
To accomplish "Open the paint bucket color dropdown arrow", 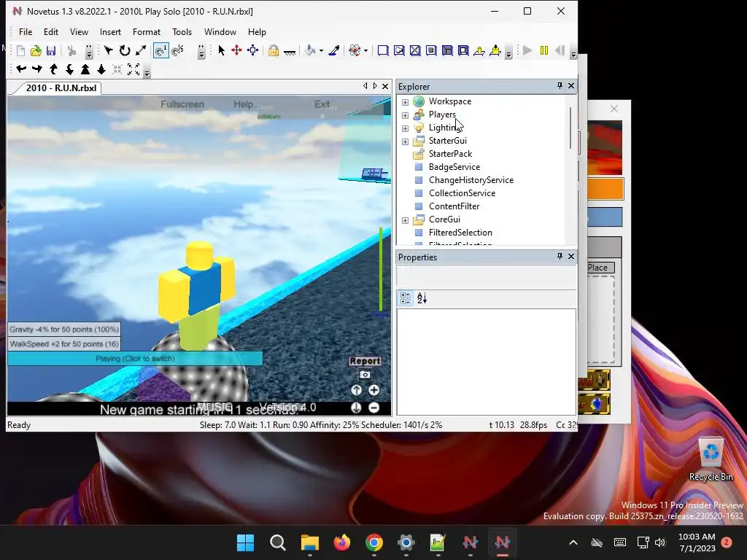I will (x=321, y=50).
